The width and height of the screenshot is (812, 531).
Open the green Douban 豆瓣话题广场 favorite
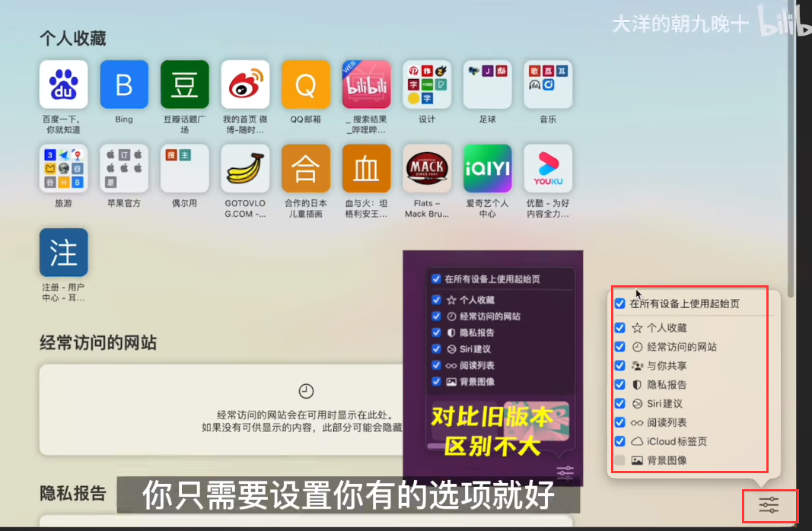point(185,84)
